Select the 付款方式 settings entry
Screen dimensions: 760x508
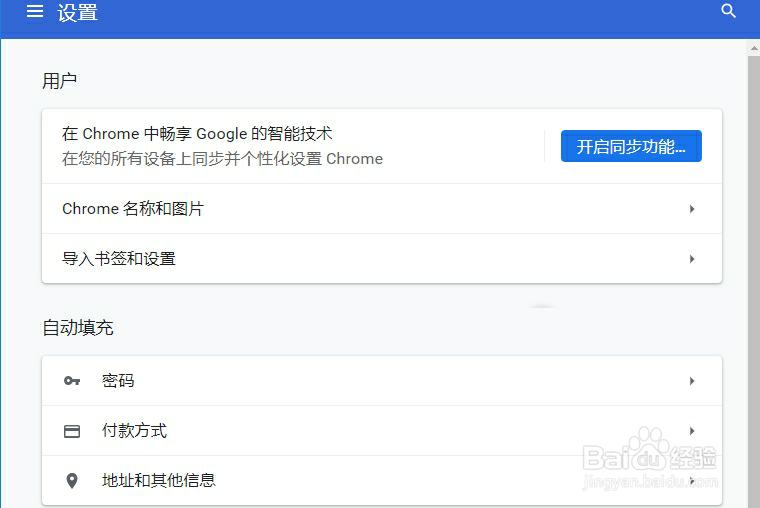(134, 431)
